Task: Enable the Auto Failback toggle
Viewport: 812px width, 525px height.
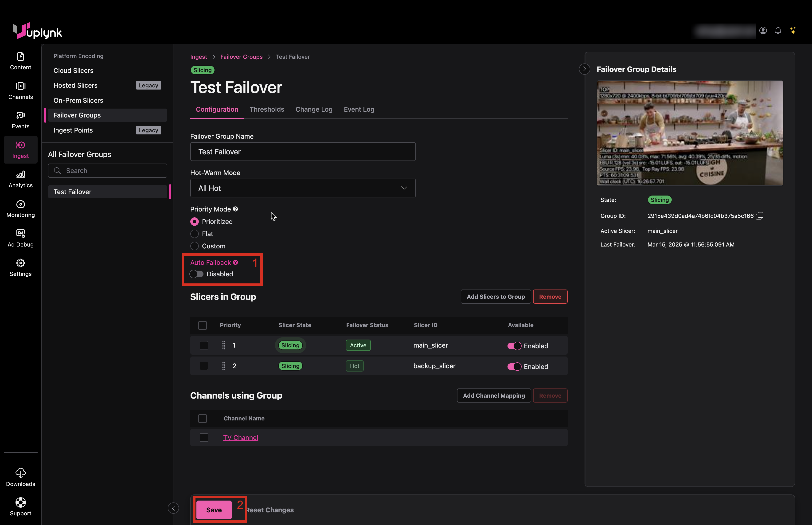Action: point(197,274)
